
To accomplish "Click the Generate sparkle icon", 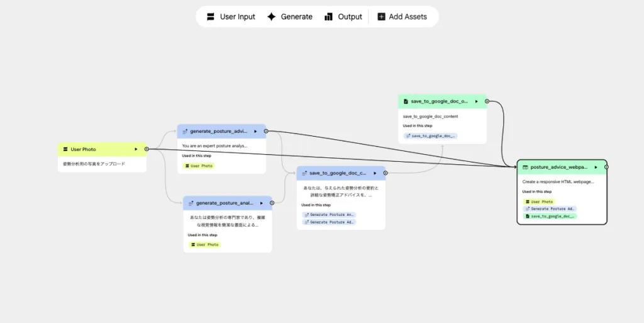I will click(x=271, y=17).
